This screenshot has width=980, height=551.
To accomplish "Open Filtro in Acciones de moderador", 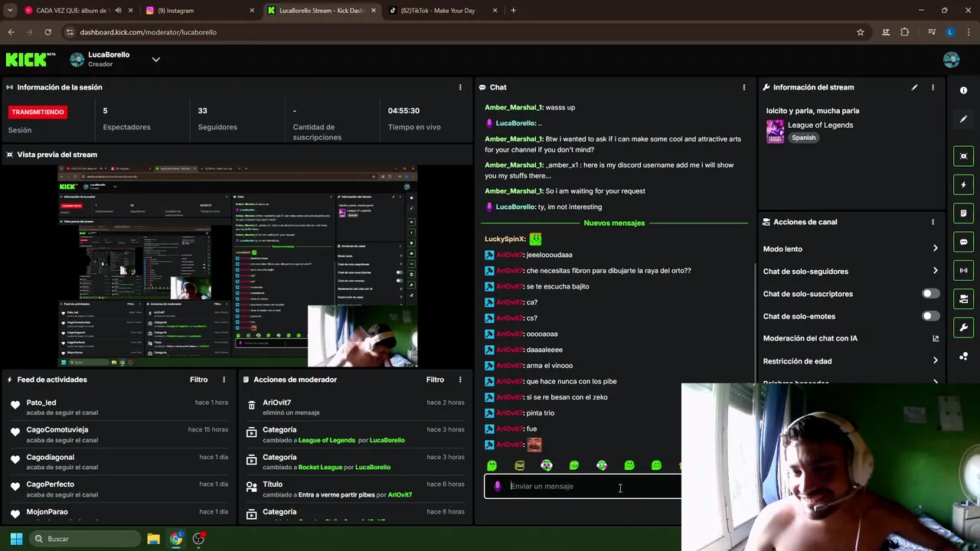I will 435,380.
